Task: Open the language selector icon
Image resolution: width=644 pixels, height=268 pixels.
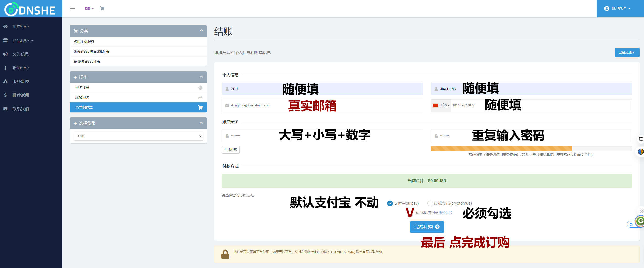Action: (x=89, y=9)
